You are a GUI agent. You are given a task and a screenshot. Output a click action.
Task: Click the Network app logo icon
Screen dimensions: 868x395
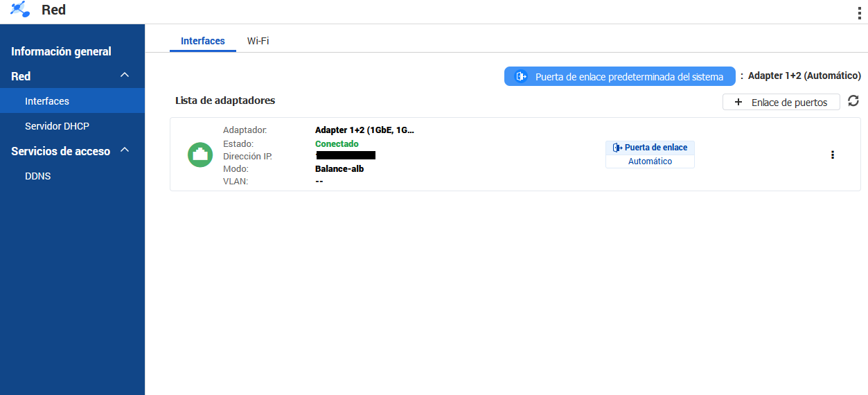tap(21, 10)
